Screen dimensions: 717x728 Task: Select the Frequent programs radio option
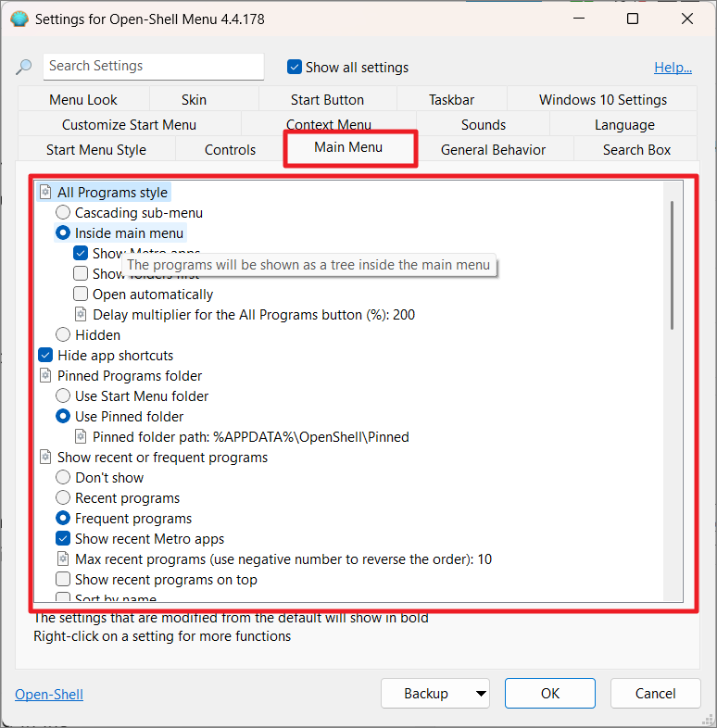click(63, 518)
